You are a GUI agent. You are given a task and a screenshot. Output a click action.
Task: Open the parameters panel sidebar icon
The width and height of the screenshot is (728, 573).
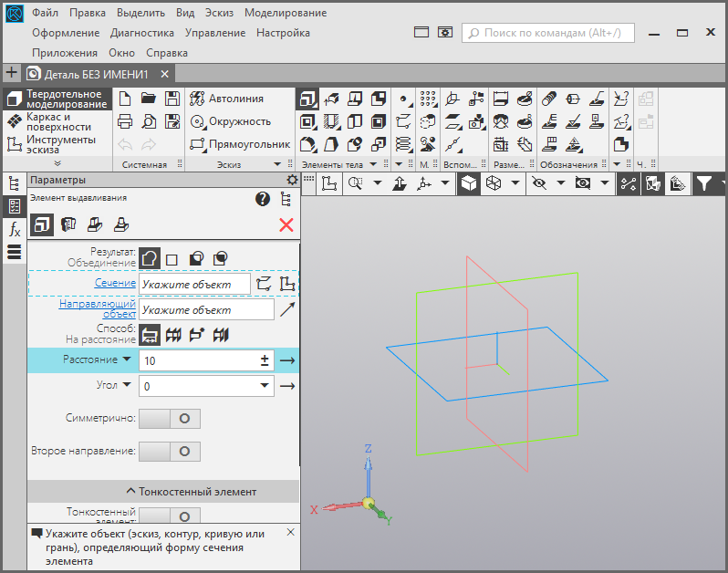[x=15, y=206]
